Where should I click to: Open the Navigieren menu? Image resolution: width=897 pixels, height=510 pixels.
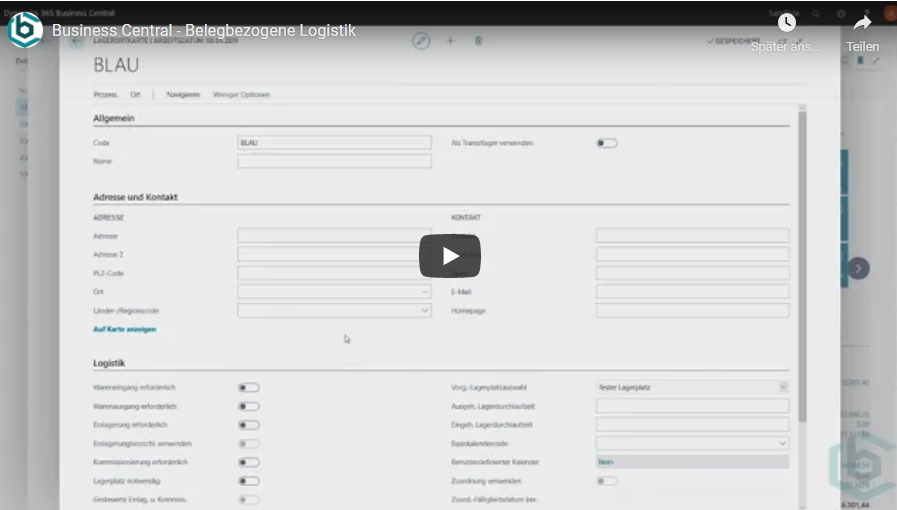[x=182, y=95]
